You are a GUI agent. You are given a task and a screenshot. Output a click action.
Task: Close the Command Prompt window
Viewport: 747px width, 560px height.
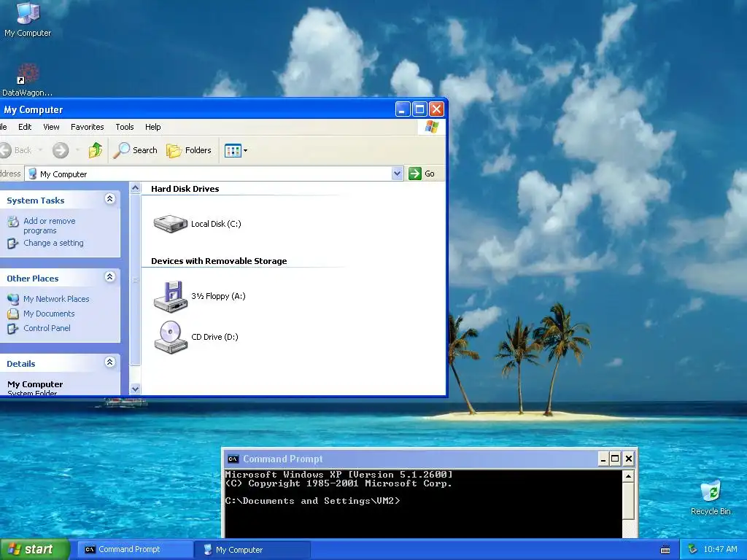pos(629,459)
